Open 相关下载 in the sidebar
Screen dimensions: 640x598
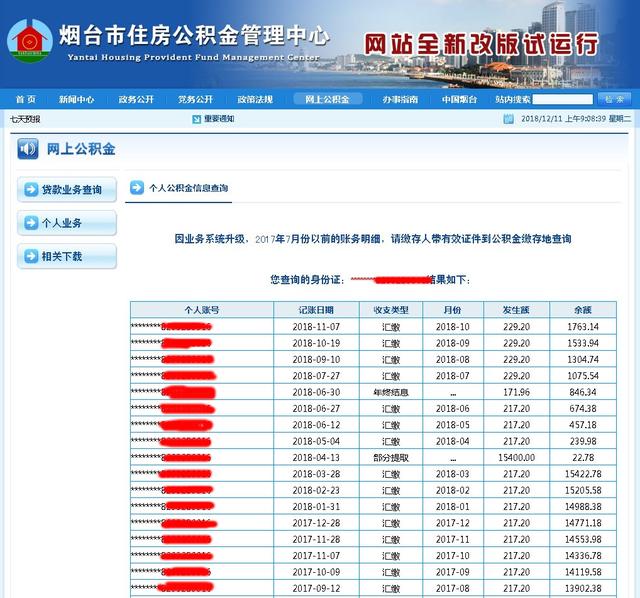coord(67,256)
